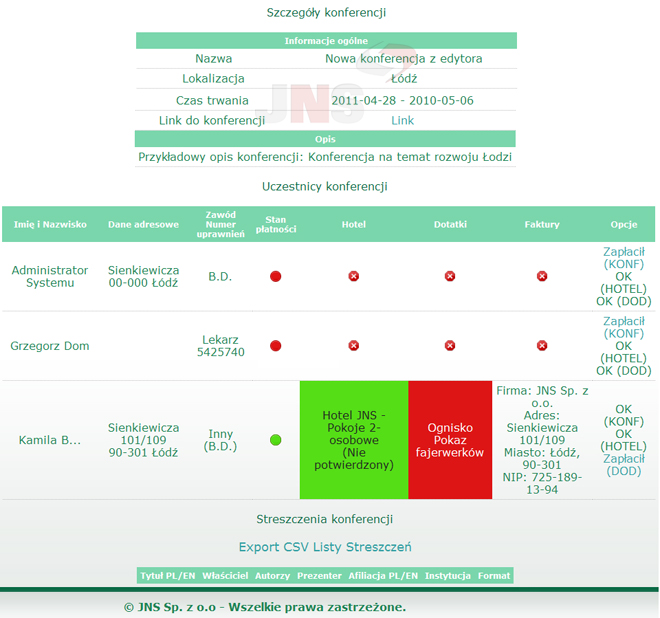
Task: Click Dodatki red X icon for Administrator Systemu
Action: click(450, 276)
